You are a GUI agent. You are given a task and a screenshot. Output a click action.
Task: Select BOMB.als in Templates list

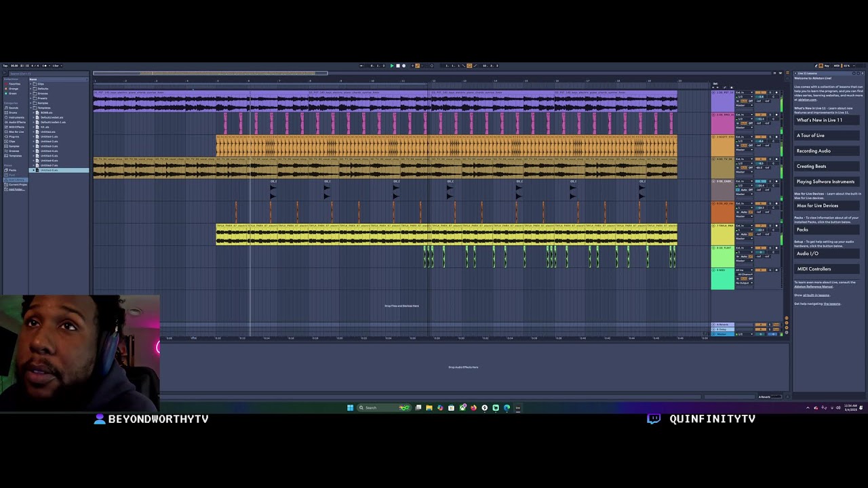pos(46,113)
